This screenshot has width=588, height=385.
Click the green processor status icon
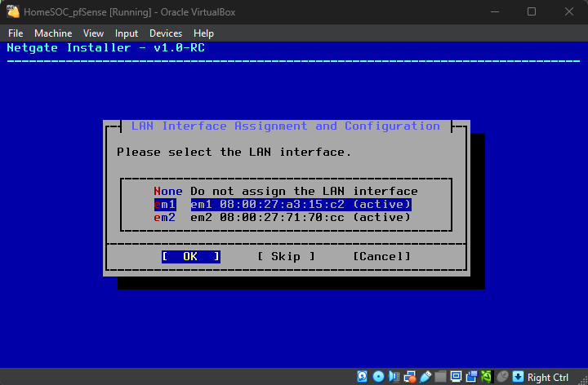[x=487, y=377]
